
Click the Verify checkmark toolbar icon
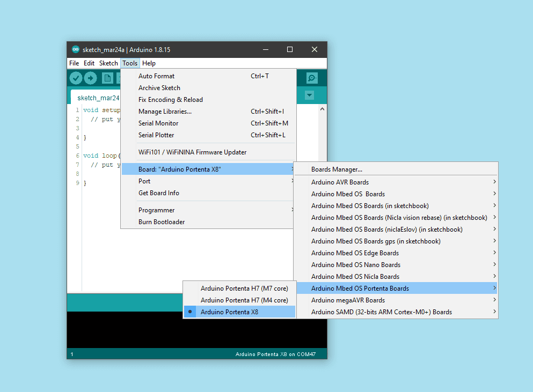click(76, 78)
